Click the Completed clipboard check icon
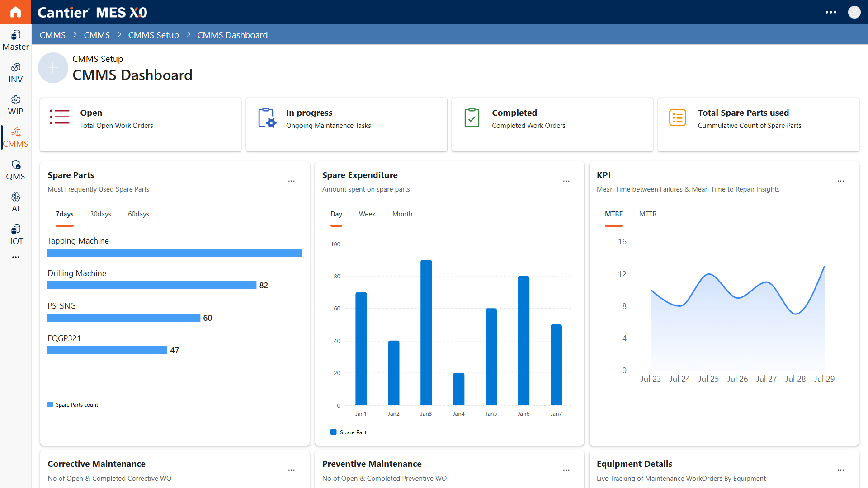The height and width of the screenshot is (488, 868). [472, 117]
